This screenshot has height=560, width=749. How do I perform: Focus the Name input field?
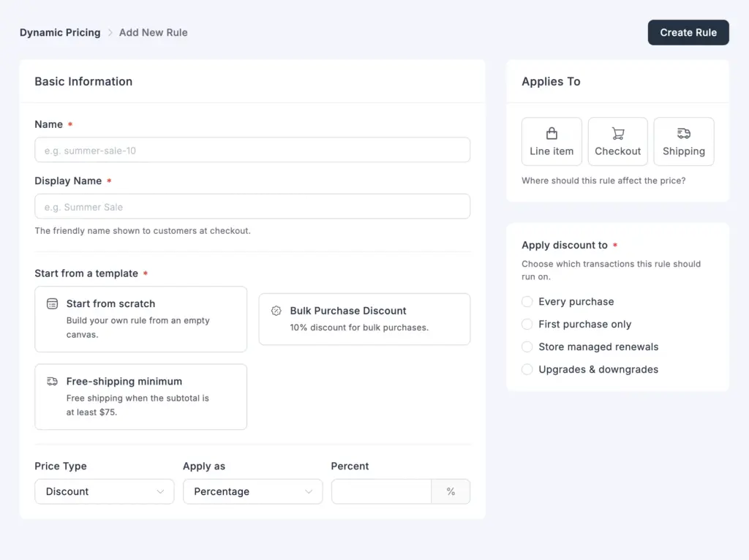coord(252,150)
